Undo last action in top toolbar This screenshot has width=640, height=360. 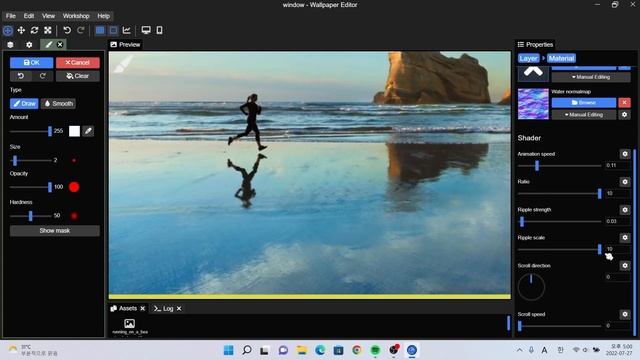pyautogui.click(x=67, y=30)
